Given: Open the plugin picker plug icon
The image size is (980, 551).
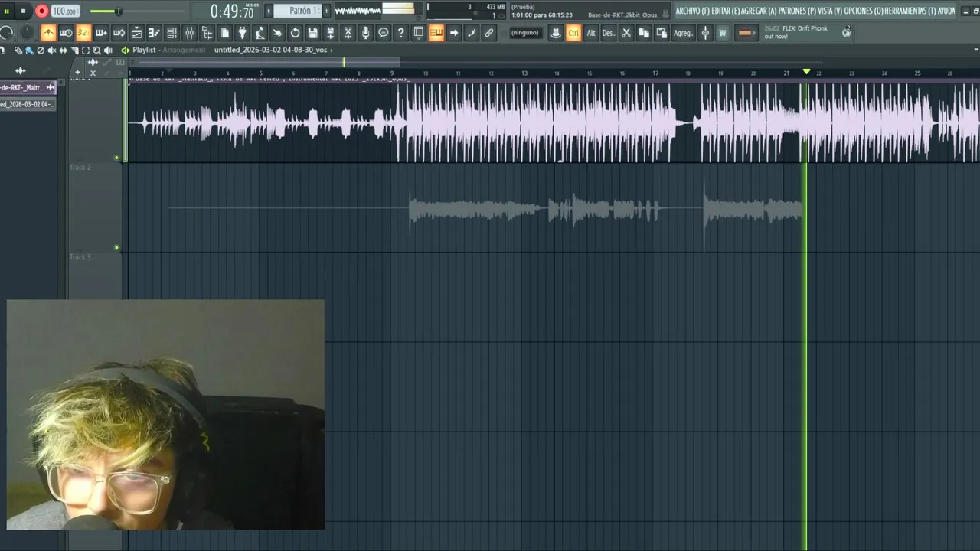Looking at the screenshot, I should [242, 33].
